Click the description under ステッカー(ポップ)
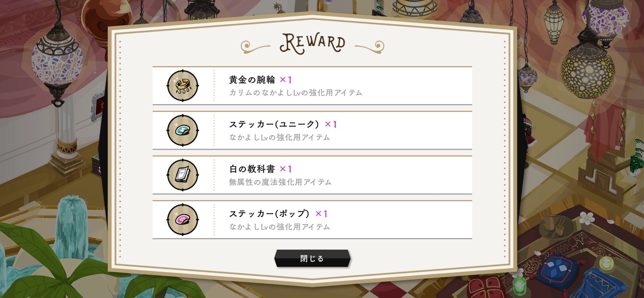The height and width of the screenshot is (298, 644). 279,227
